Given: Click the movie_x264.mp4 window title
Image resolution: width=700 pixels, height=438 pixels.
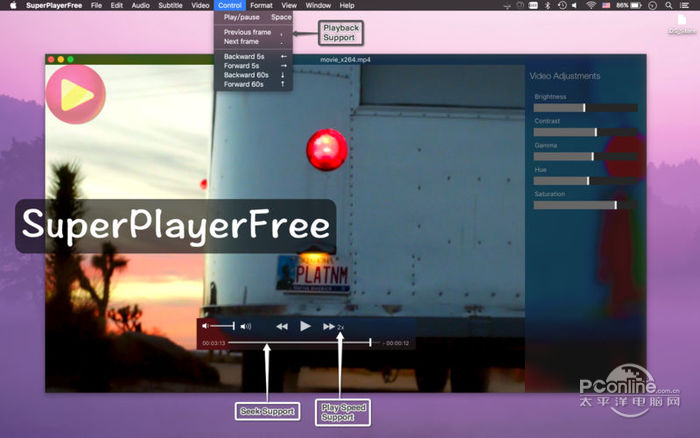Looking at the screenshot, I should [x=345, y=59].
